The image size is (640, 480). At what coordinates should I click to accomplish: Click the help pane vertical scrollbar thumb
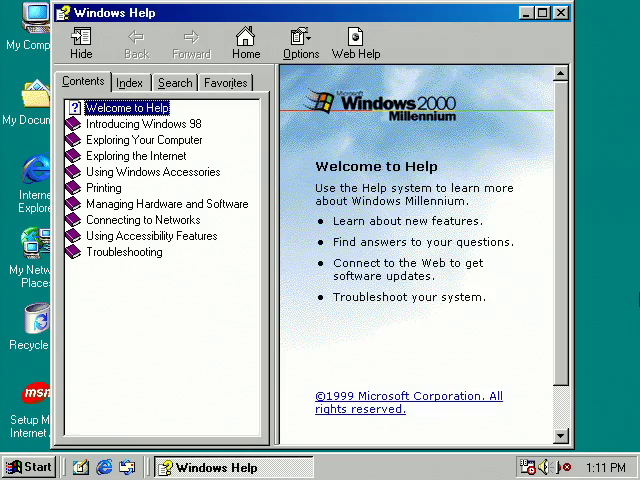(x=560, y=233)
